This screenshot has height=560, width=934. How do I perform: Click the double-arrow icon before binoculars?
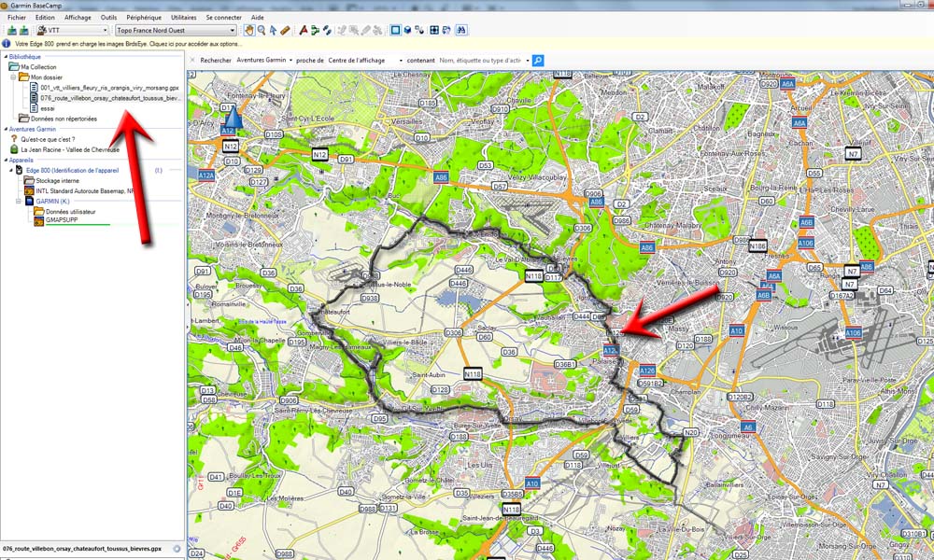click(446, 31)
